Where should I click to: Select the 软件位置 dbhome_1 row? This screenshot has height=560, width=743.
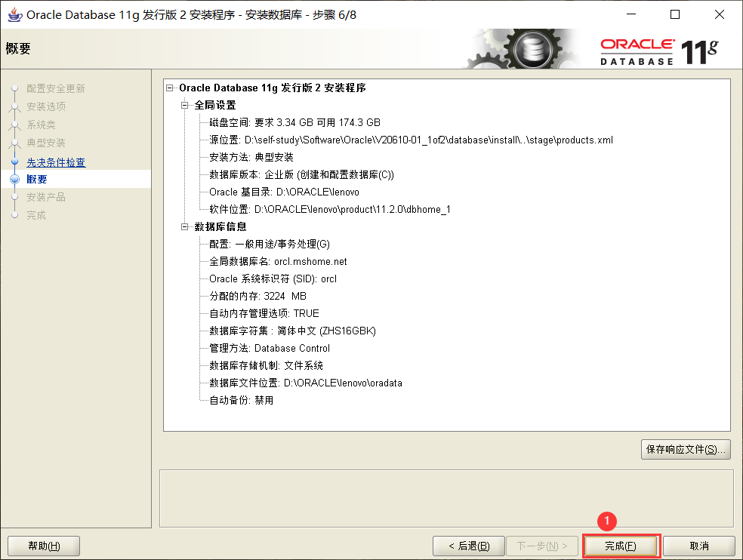click(x=330, y=209)
